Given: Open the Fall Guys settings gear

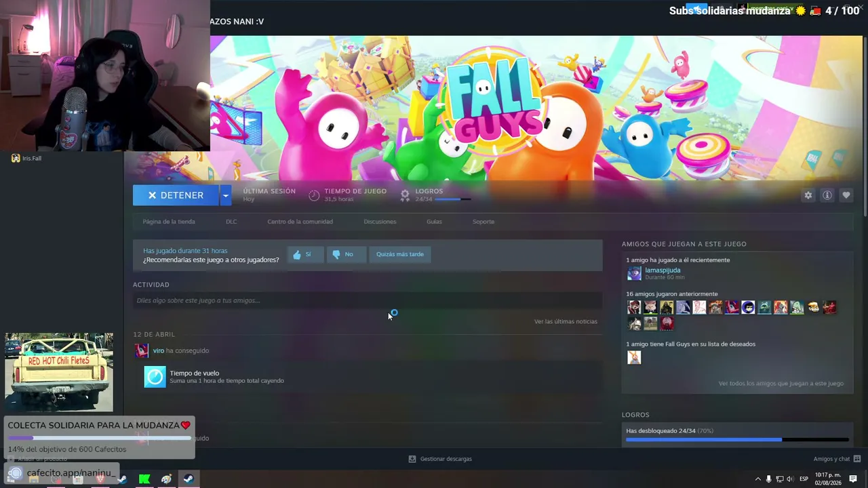Looking at the screenshot, I should click(808, 195).
